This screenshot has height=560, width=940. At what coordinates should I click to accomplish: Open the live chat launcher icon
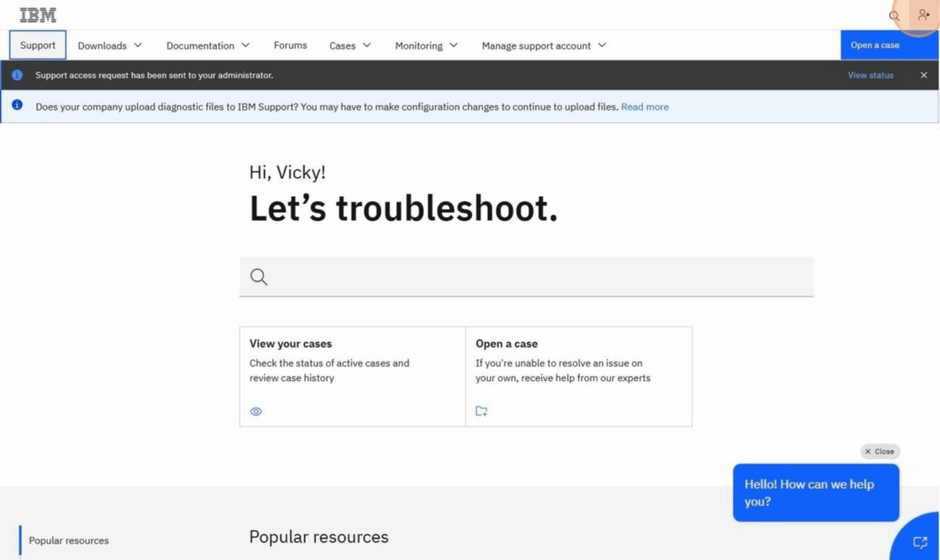pyautogui.click(x=920, y=541)
